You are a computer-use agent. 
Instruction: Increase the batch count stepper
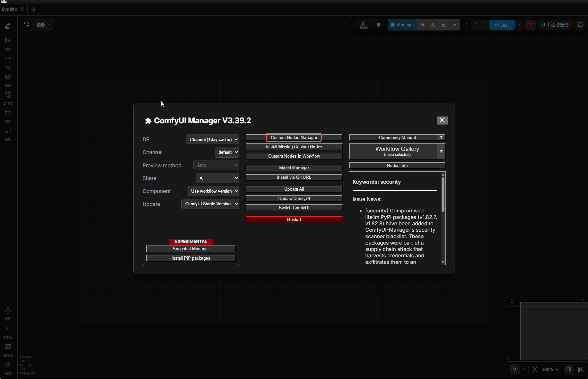point(485,22)
